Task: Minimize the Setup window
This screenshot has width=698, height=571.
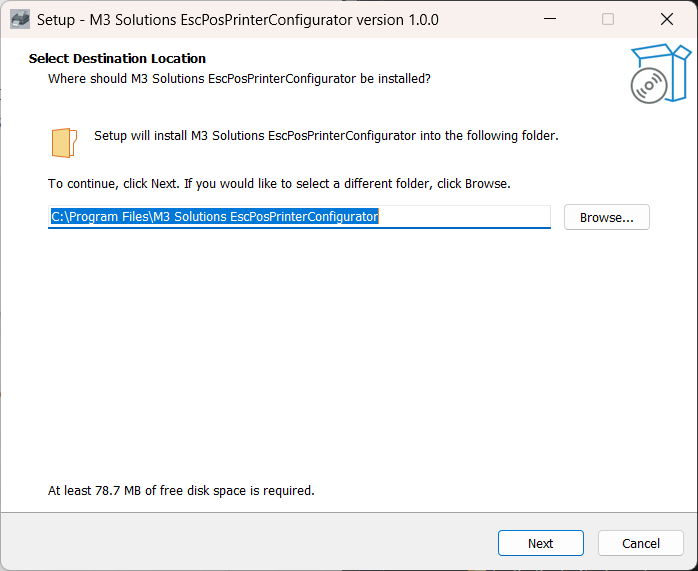Action: coord(550,19)
